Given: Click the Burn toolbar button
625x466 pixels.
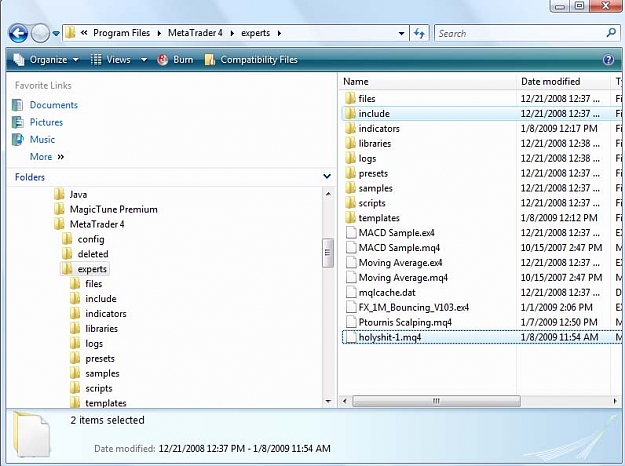Looking at the screenshot, I should pos(175,60).
